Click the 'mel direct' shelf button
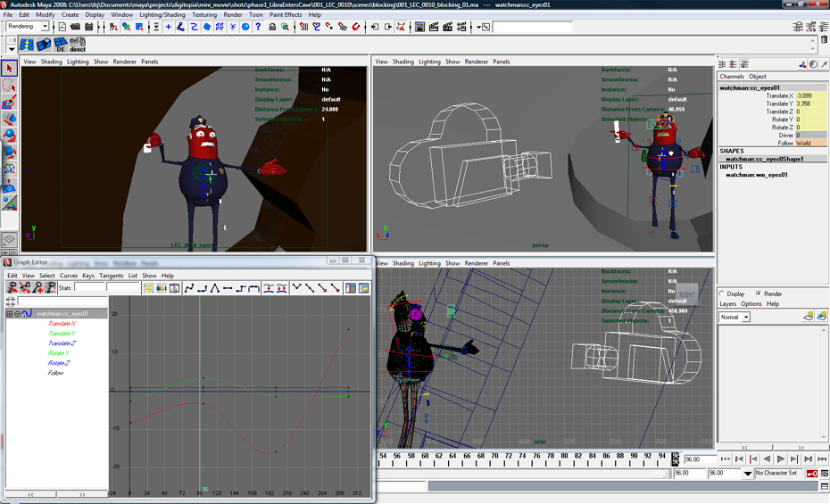 (78, 45)
